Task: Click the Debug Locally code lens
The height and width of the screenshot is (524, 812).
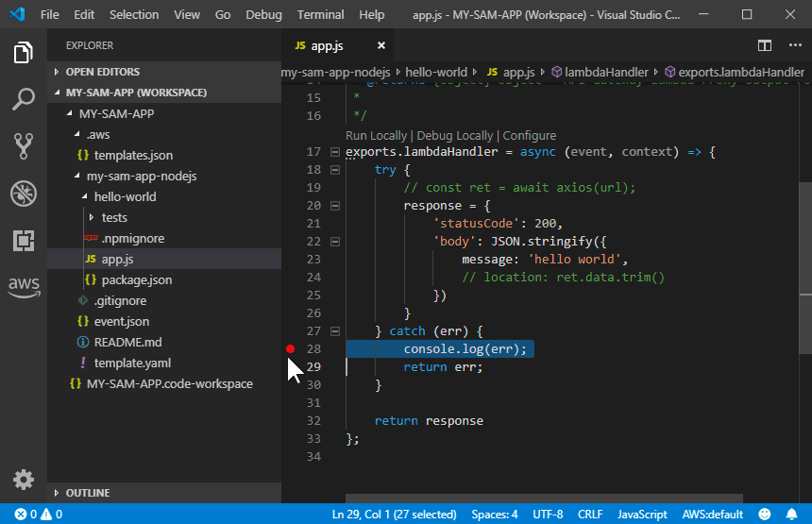Action: [x=455, y=136]
